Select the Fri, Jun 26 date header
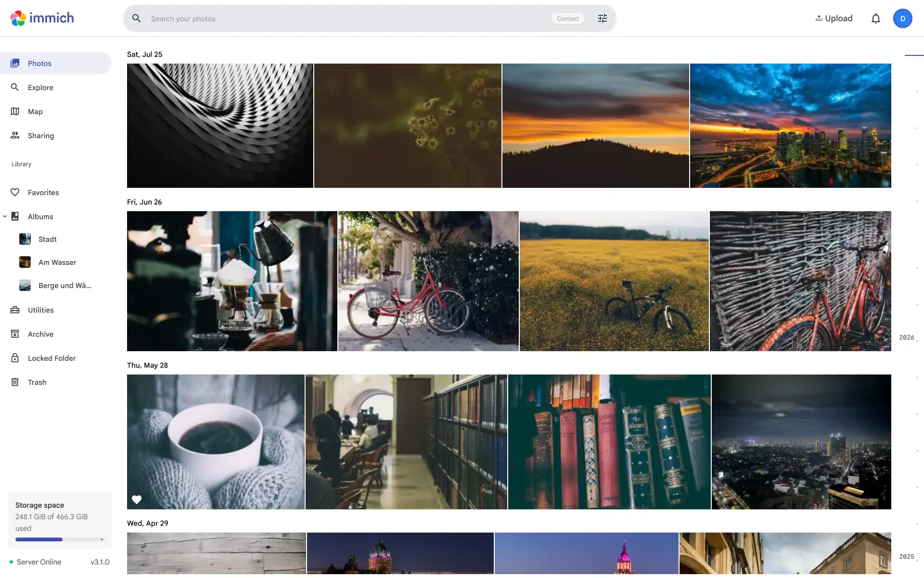Viewport: 924px width, 578px height. pyautogui.click(x=144, y=202)
